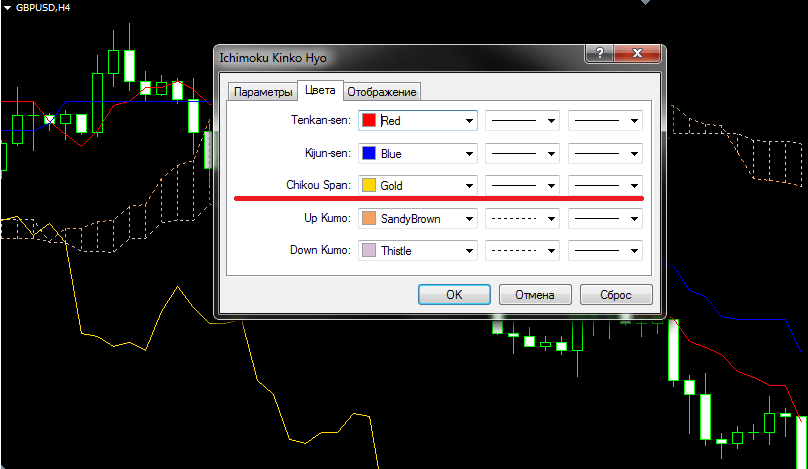Open the Chikou Span line width dropdown

(634, 186)
